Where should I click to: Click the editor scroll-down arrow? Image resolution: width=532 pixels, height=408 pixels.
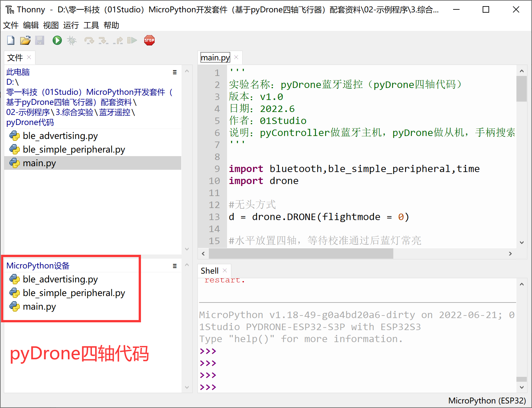[522, 242]
